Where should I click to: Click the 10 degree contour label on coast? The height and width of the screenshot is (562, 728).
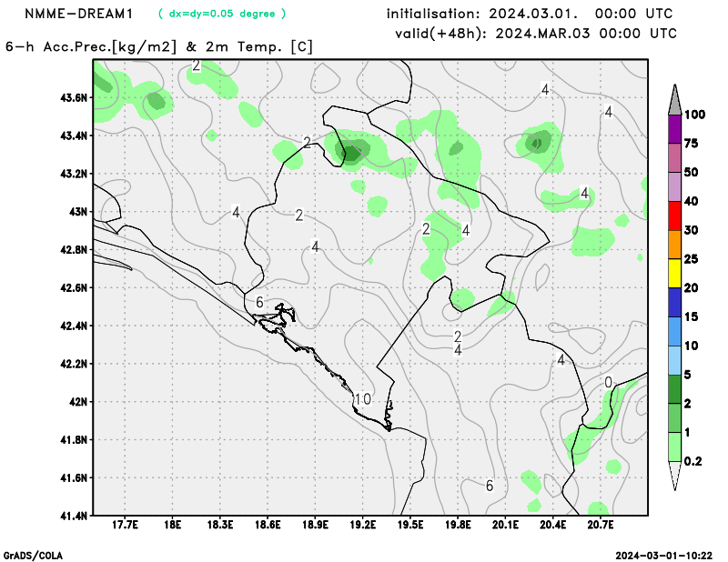[362, 399]
